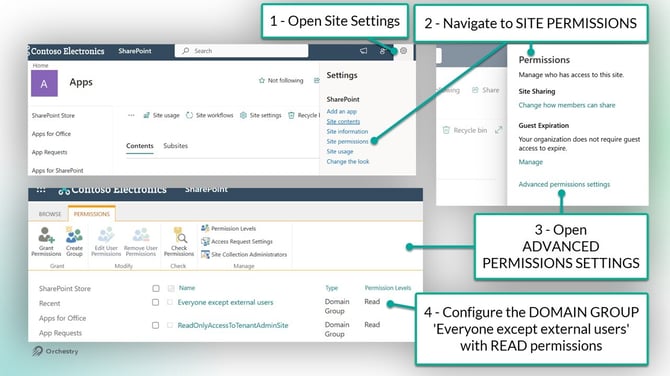Open SharePoint Store in the lower sidebar
This screenshot has width=670, height=376.
click(x=65, y=289)
